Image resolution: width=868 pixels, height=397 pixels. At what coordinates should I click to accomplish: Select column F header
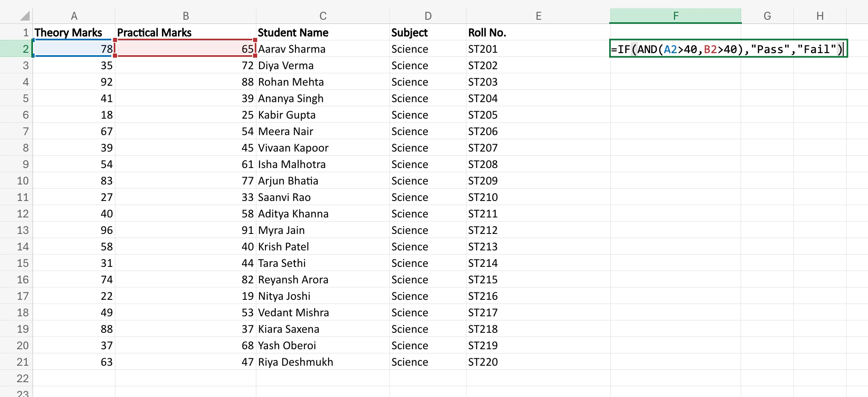(x=675, y=15)
